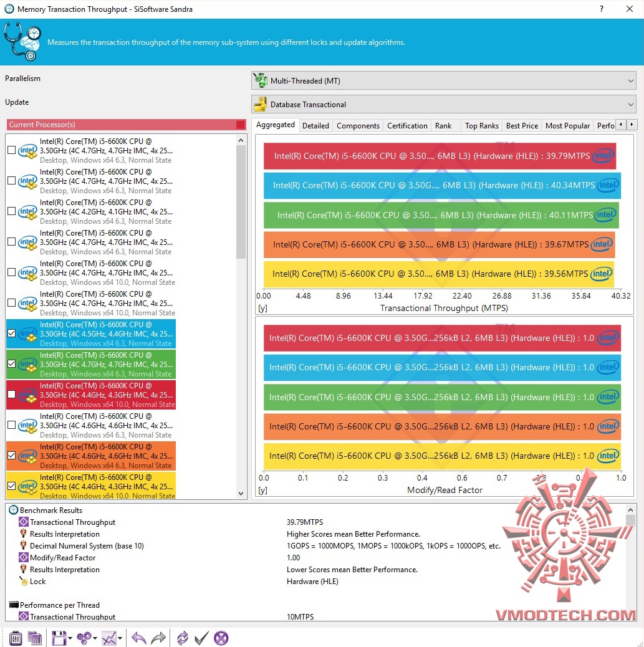Screen dimensions: 644x647
Task: Close the Memory Transaction Throughput window
Action: tap(630, 9)
